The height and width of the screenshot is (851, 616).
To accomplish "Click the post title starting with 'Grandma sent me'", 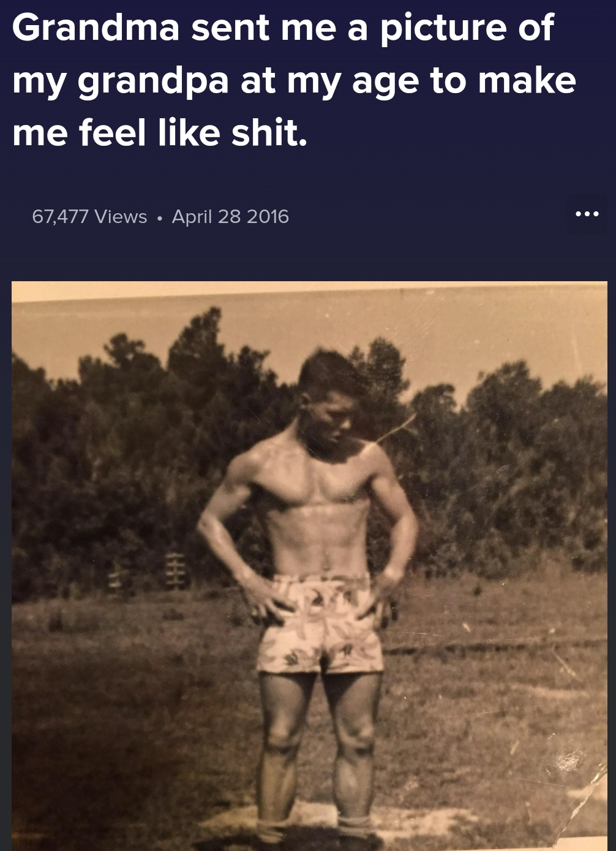I will 294,80.
